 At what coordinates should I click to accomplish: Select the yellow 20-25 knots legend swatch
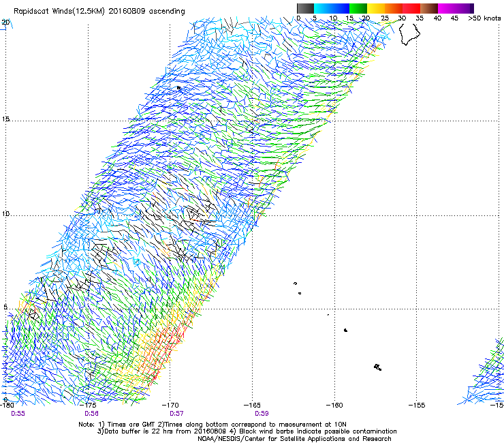pyautogui.click(x=376, y=8)
